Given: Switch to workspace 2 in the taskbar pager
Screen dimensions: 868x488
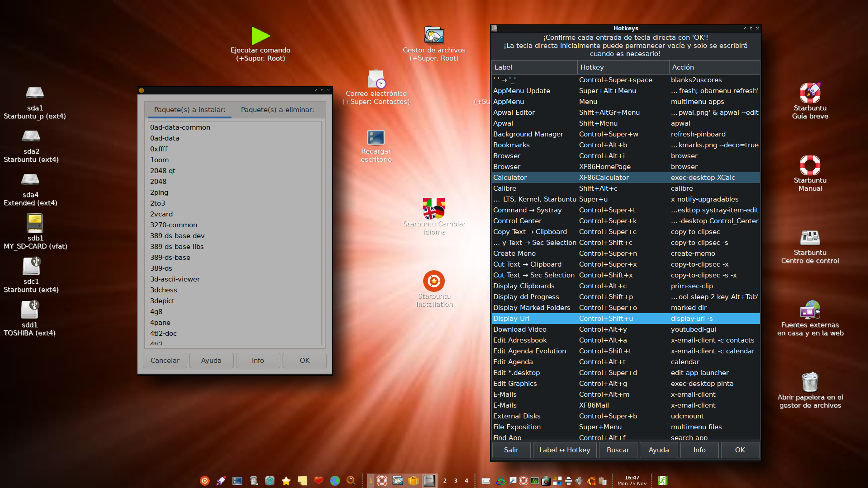Looking at the screenshot, I should point(445,481).
